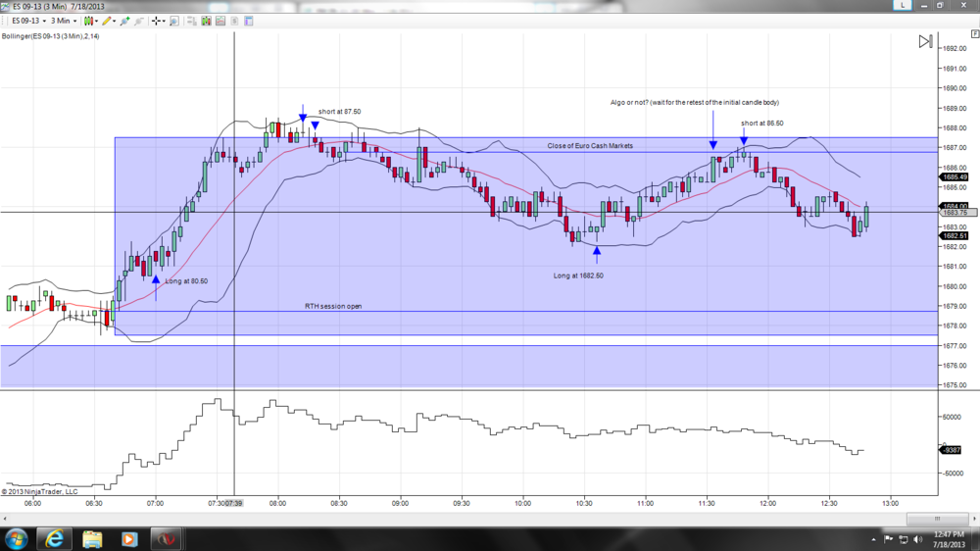Select the crosshair cursor tool

tap(156, 21)
